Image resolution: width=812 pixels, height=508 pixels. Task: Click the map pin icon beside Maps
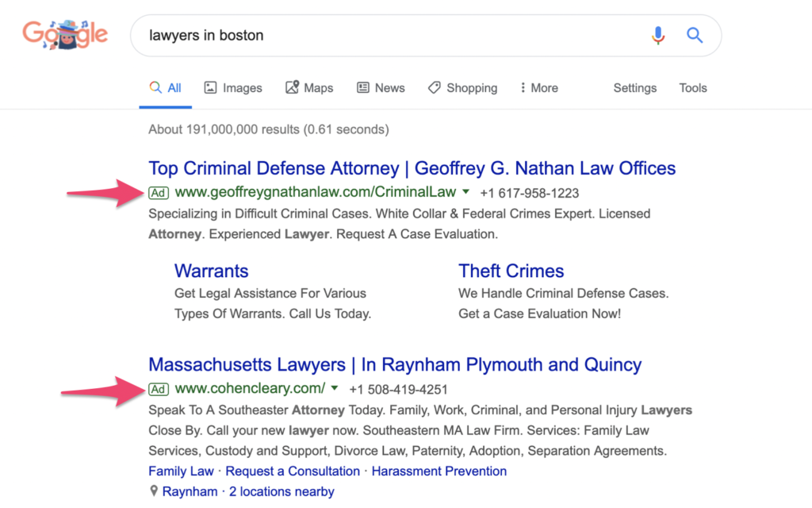pos(292,87)
